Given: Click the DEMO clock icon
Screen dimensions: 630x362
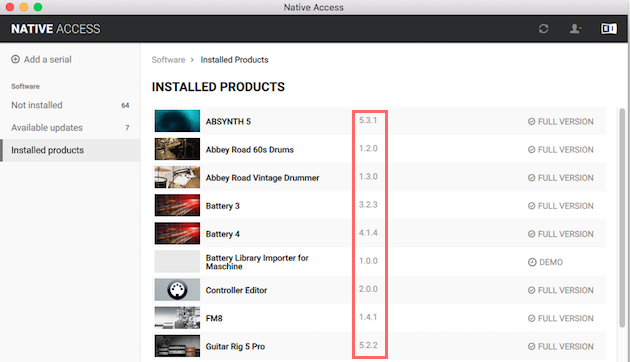Looking at the screenshot, I should [532, 262].
